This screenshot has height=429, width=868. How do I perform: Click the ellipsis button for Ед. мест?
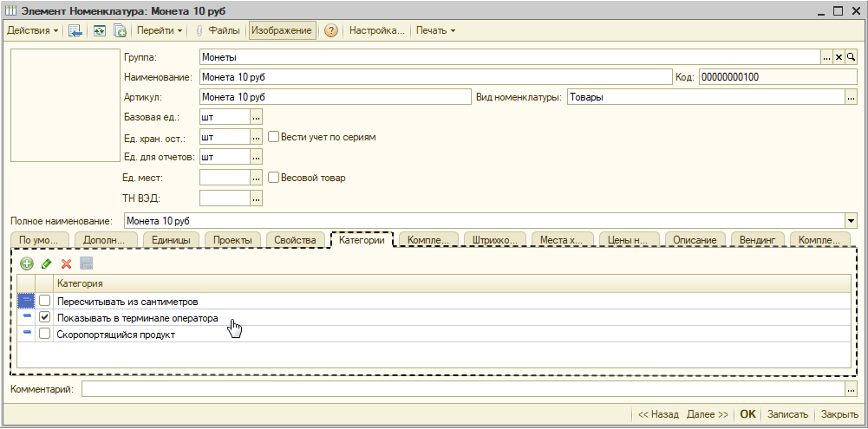pos(257,178)
